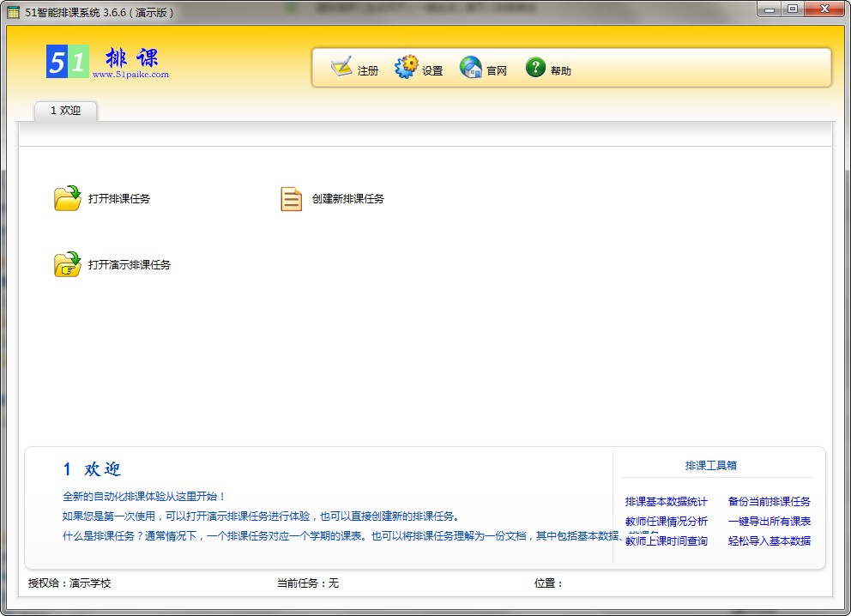Click the 注册 pencil icon
This screenshot has width=851, height=616.
[342, 67]
